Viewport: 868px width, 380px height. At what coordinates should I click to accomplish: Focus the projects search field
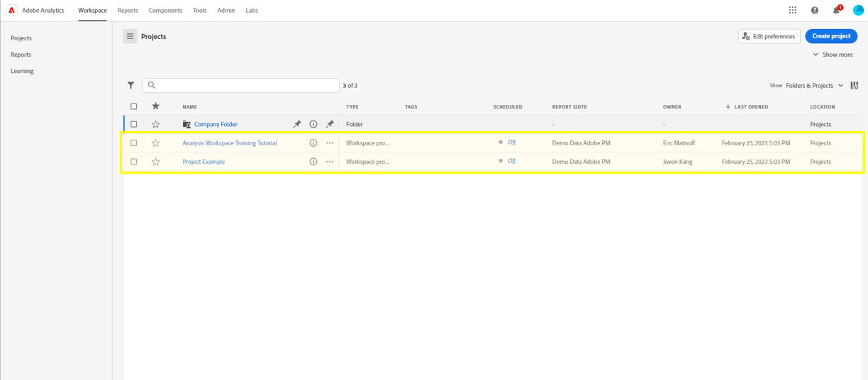[241, 85]
